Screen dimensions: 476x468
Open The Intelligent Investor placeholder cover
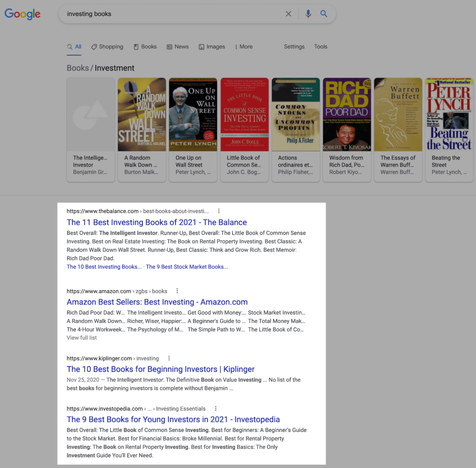[x=91, y=114]
